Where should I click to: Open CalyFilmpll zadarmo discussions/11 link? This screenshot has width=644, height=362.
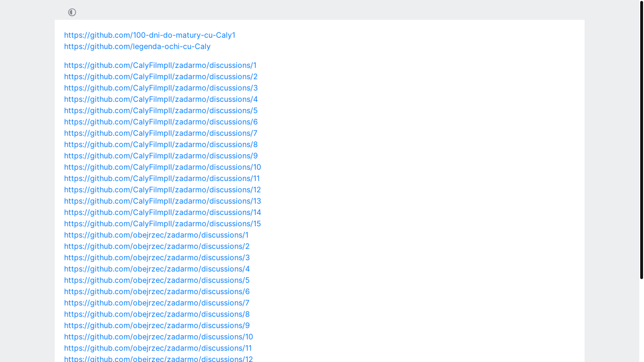coord(162,178)
